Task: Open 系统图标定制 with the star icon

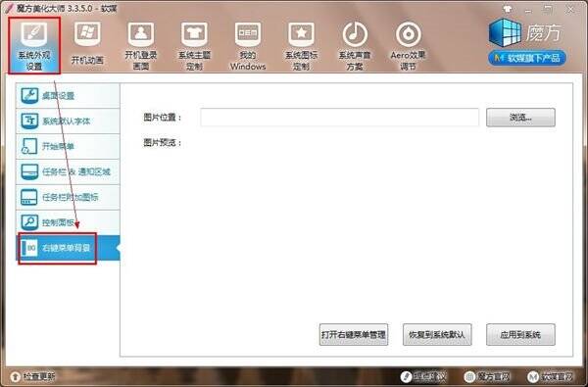Action: pos(301,46)
